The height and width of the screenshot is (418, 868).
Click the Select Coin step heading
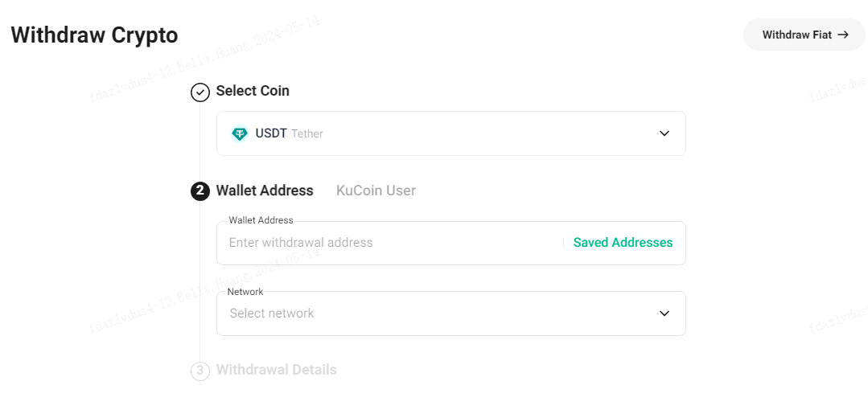pyautogui.click(x=253, y=91)
